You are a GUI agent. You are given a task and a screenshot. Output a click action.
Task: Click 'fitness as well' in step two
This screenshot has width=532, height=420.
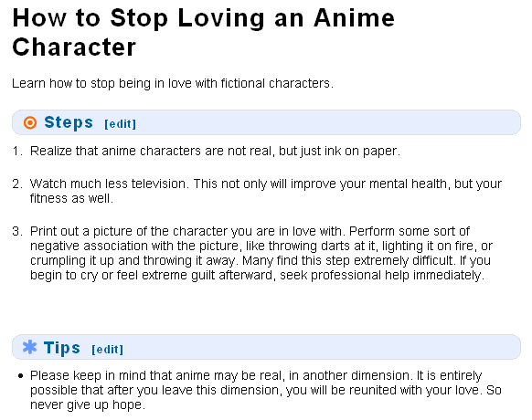click(x=71, y=198)
